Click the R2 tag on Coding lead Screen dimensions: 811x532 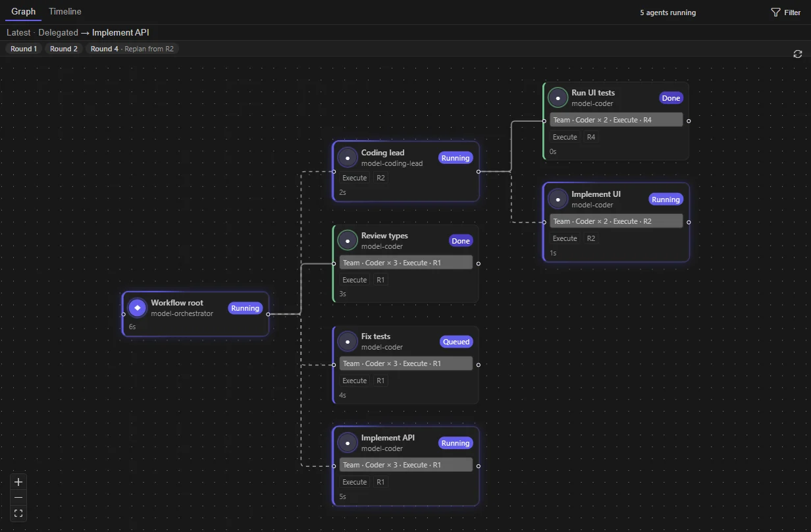click(380, 178)
